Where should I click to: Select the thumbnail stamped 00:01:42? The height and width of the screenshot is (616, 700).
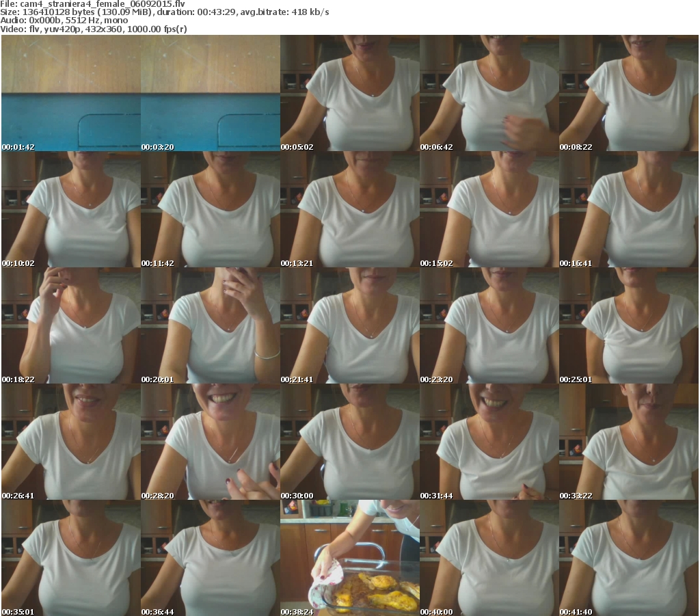pyautogui.click(x=71, y=93)
